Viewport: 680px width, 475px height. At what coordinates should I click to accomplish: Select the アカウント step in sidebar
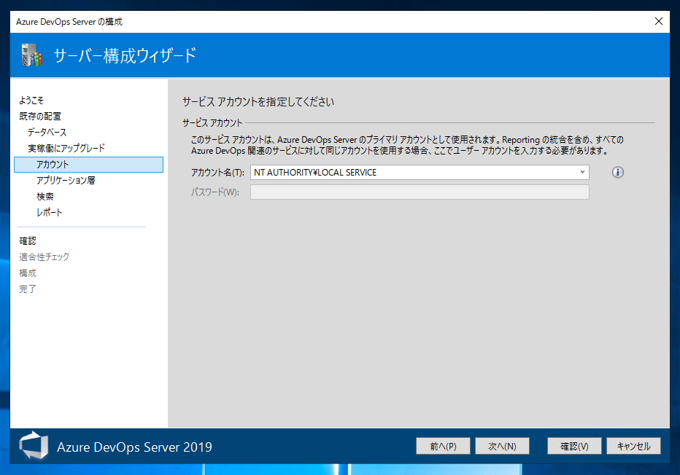pos(89,164)
